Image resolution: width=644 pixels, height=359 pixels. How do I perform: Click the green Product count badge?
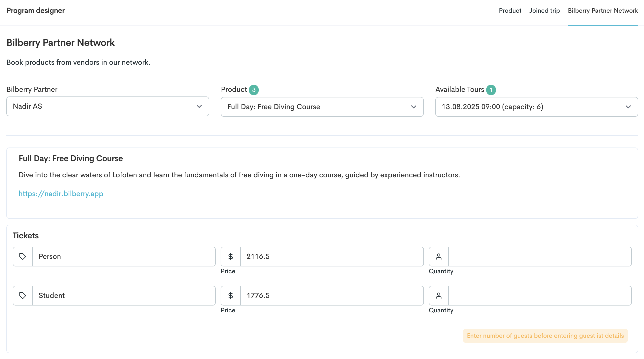coord(254,90)
